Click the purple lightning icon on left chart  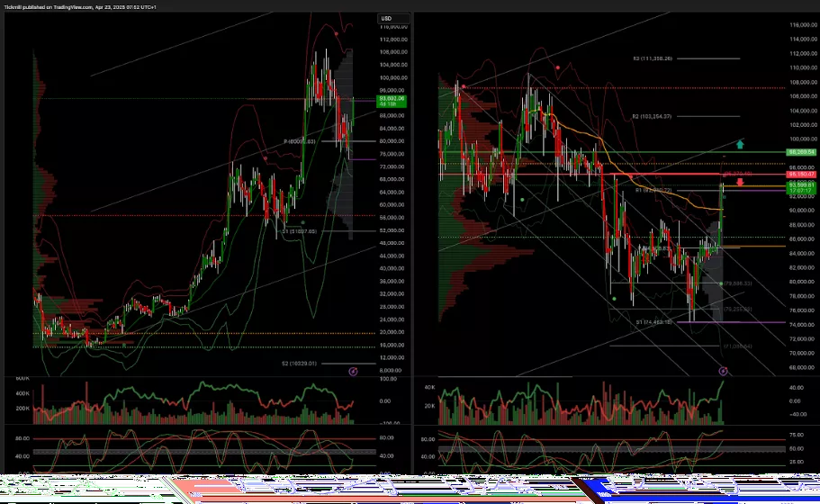pyautogui.click(x=353, y=371)
